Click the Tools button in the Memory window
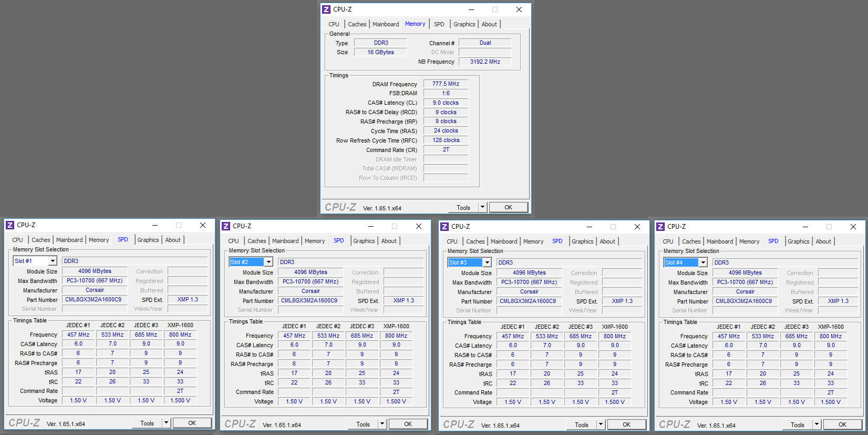 463,207
